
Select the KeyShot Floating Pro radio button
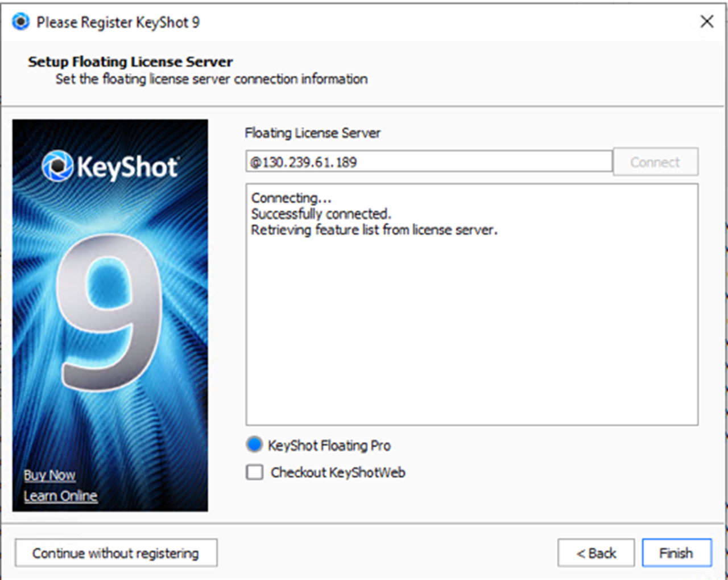point(254,445)
